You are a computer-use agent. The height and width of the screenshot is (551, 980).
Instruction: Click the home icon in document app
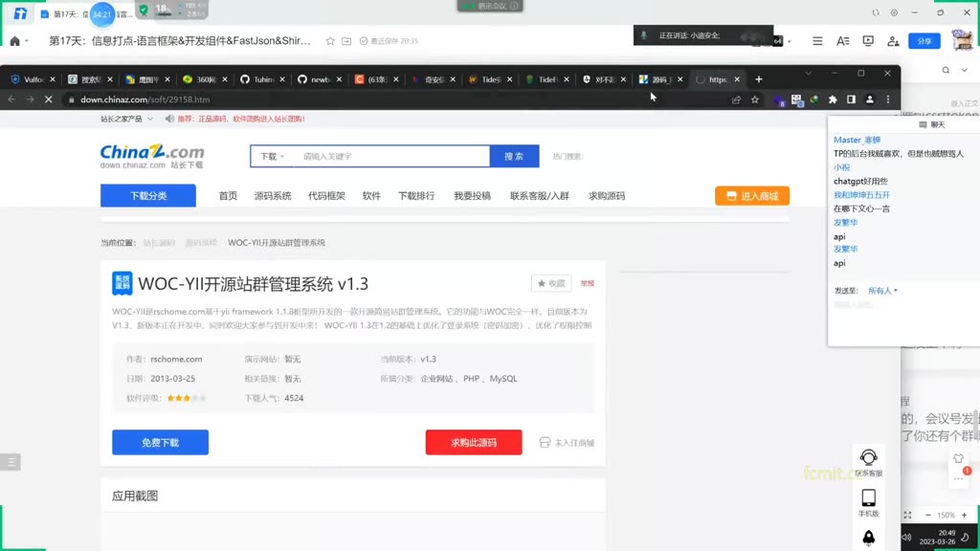point(15,40)
